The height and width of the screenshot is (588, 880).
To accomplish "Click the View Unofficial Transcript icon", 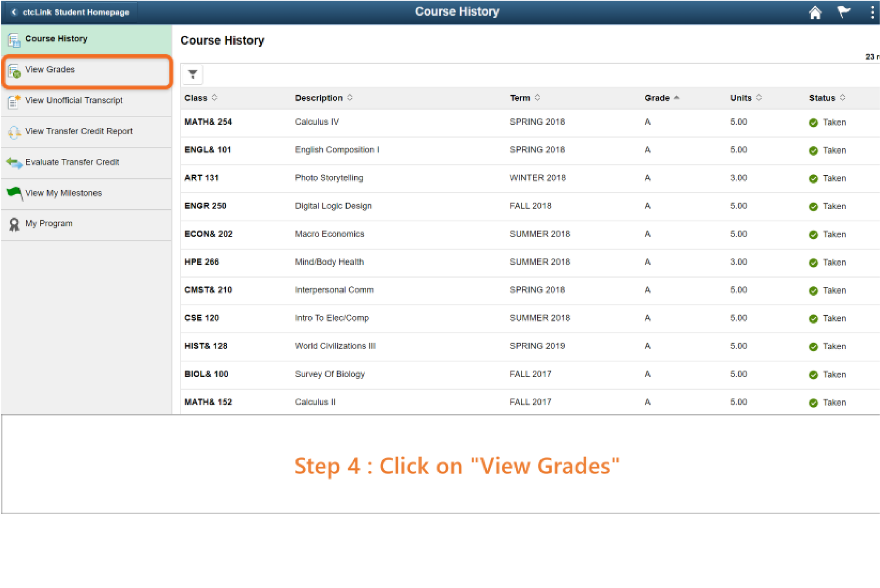I will pyautogui.click(x=14, y=101).
